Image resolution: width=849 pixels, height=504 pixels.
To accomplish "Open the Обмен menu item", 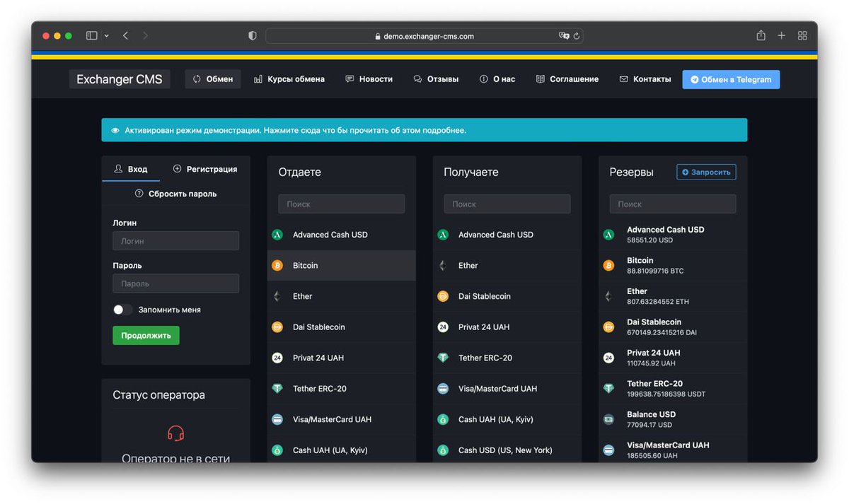I will click(x=213, y=79).
